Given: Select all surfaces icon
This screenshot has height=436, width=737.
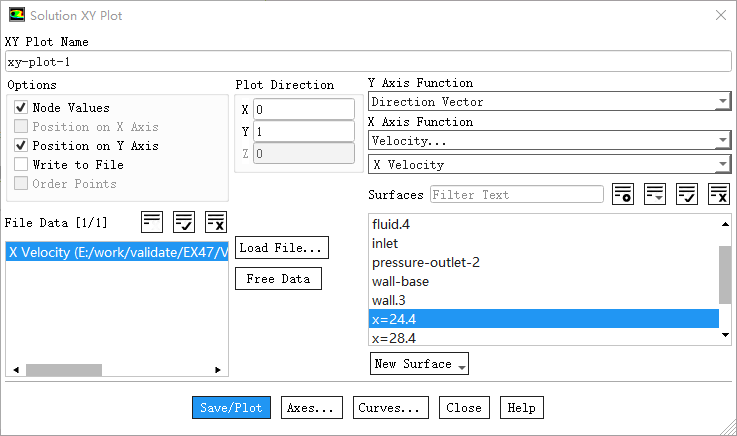Looking at the screenshot, I should click(x=687, y=194).
